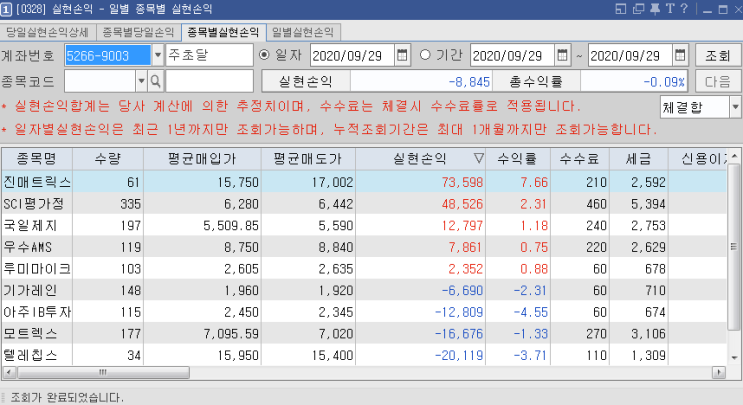Sort by 수수료 column header
This screenshot has height=405, width=743.
coord(580,158)
